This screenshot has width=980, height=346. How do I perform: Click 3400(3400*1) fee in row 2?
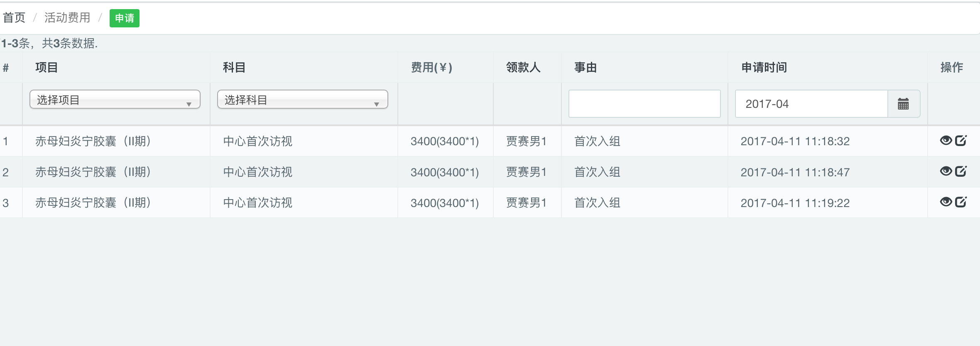coord(445,172)
